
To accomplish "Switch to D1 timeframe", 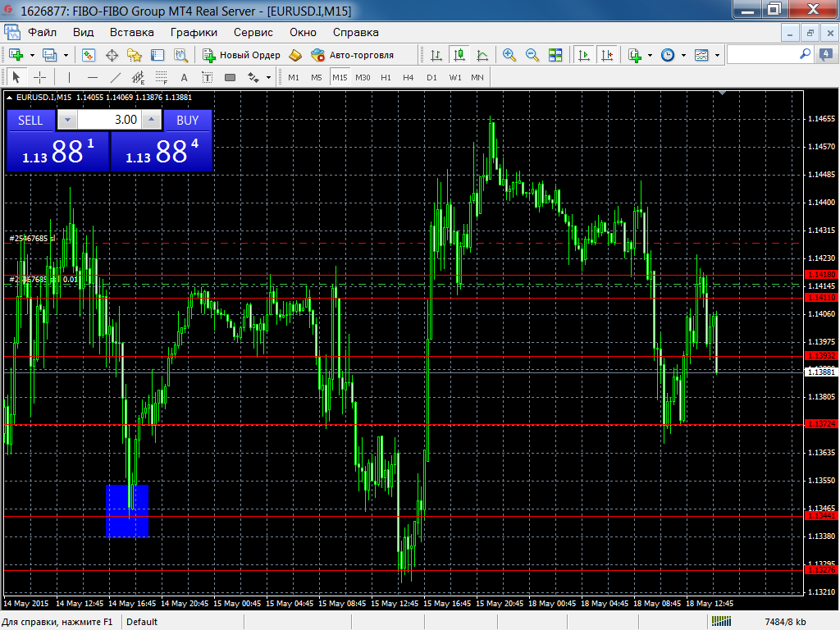I will (x=431, y=78).
